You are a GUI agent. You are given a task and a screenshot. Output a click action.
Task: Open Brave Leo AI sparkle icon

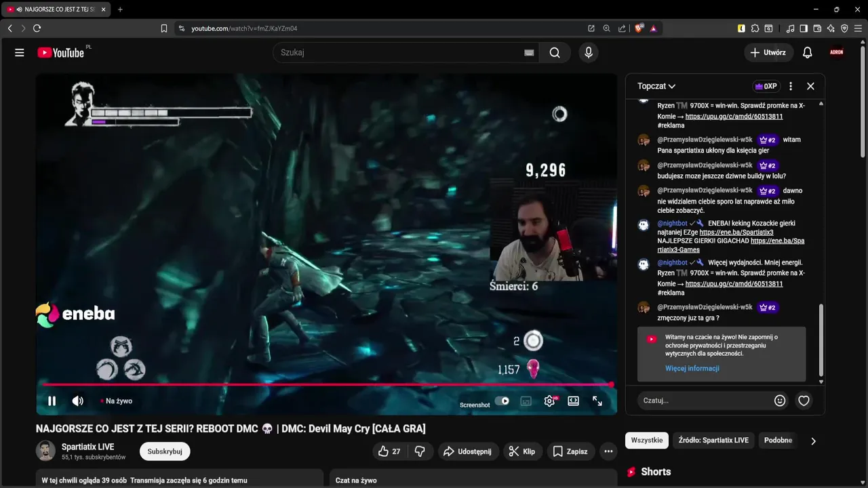click(831, 28)
